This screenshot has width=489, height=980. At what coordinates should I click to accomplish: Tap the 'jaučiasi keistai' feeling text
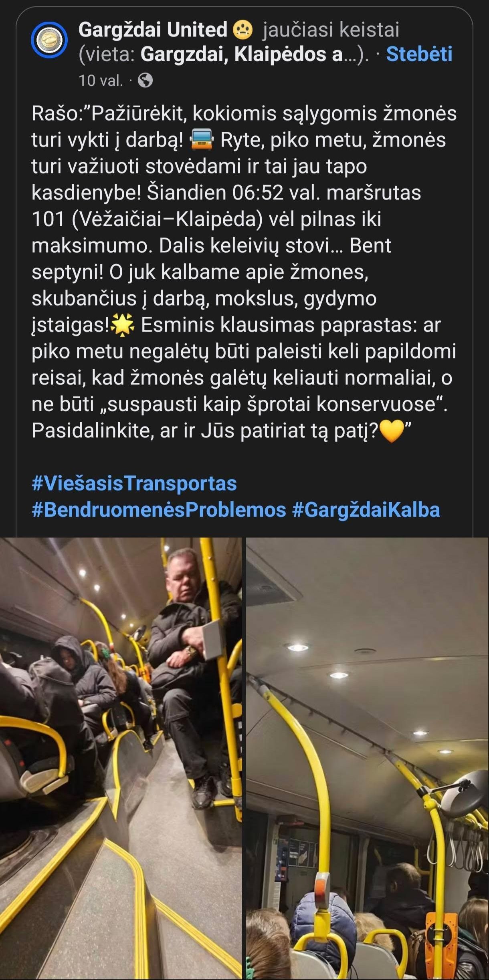[331, 30]
